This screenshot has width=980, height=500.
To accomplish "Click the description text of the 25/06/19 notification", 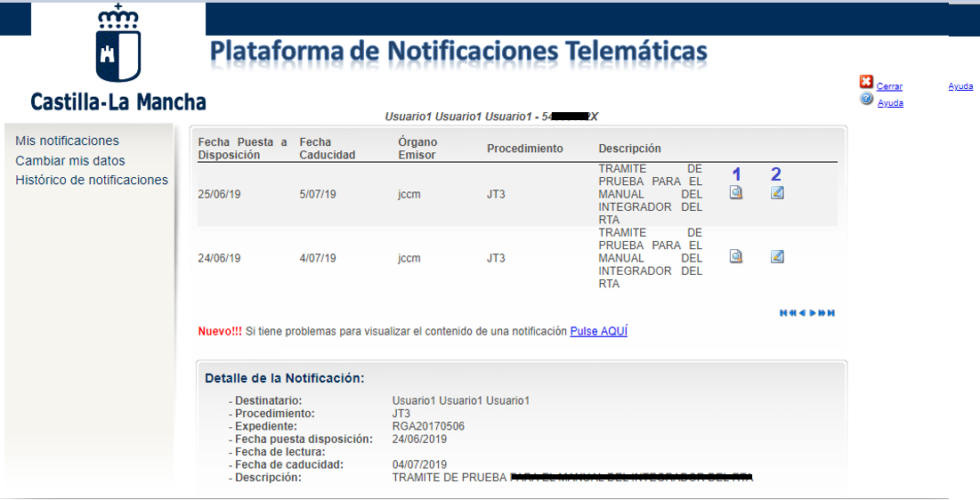I will tap(650, 194).
